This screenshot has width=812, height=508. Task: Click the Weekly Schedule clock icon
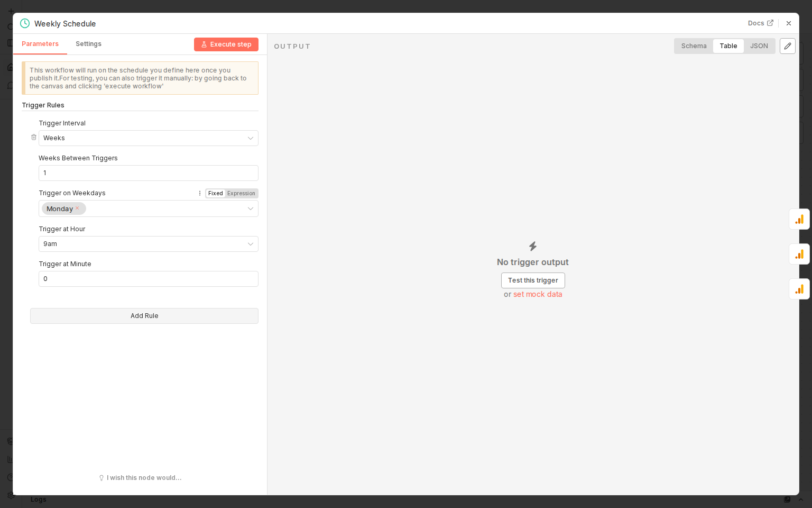tap(24, 23)
